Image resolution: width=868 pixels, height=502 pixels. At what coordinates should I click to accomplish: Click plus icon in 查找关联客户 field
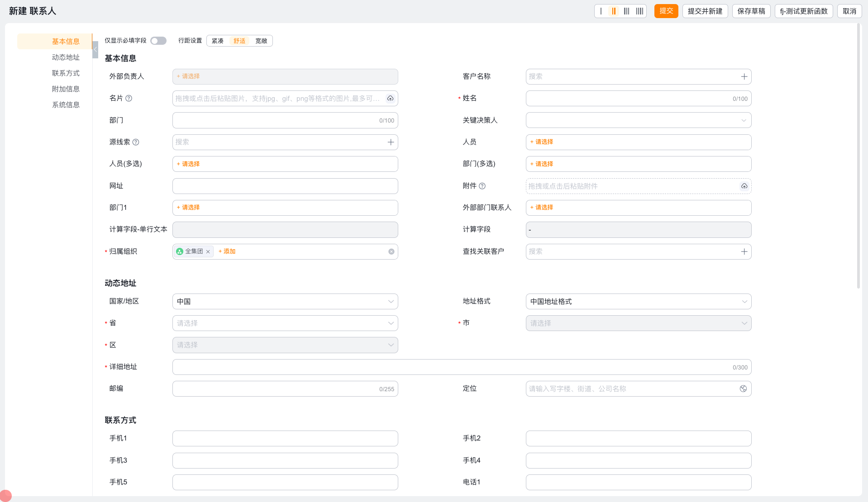click(x=744, y=251)
